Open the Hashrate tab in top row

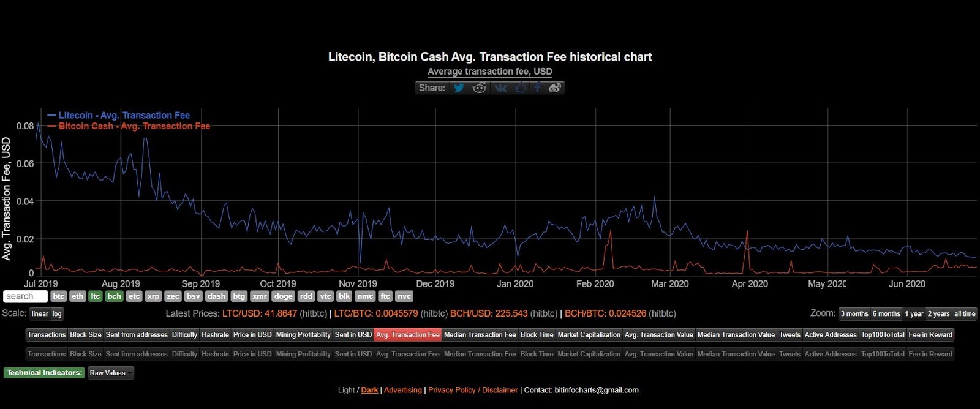(215, 335)
